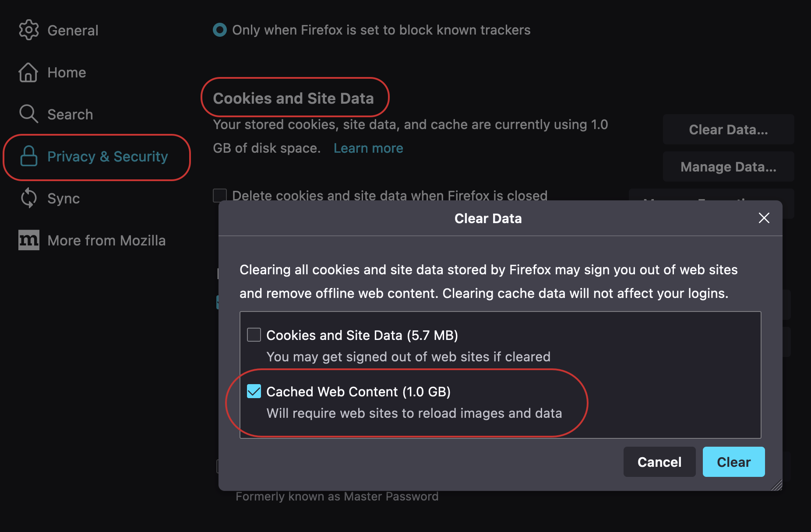Click the Privacy & Security lock icon

tap(29, 156)
